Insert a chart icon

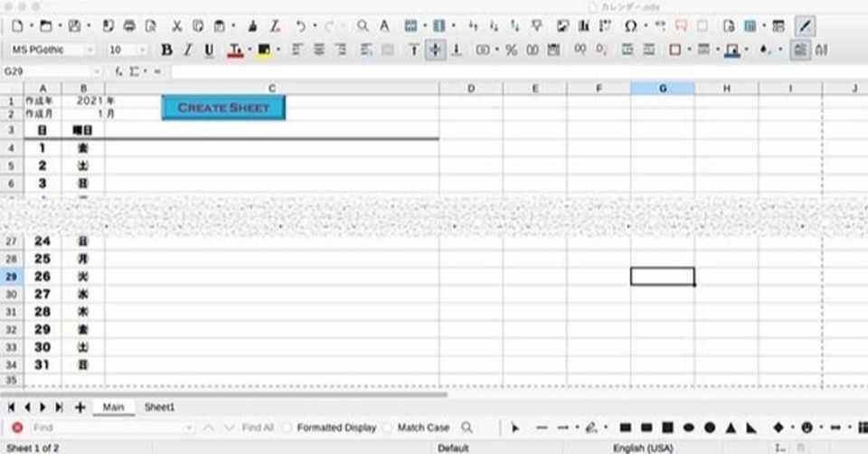(x=584, y=26)
